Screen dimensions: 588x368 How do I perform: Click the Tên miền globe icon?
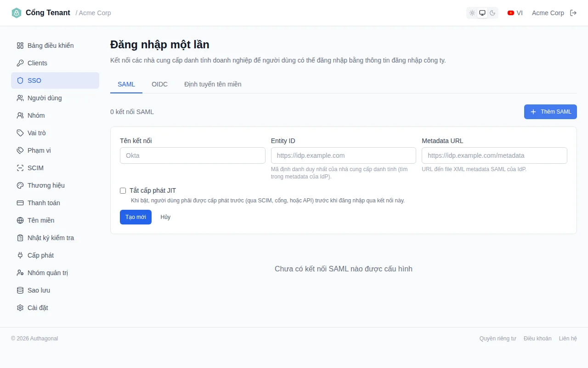pos(20,220)
